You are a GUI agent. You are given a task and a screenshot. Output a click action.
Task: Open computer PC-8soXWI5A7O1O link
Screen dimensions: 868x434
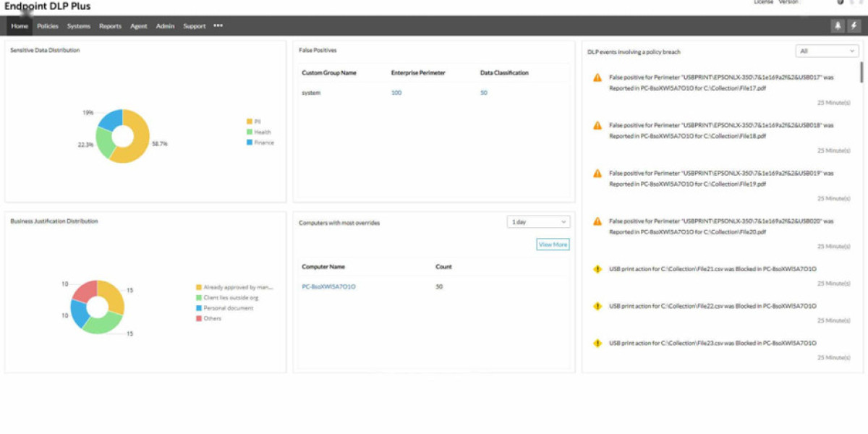328,287
